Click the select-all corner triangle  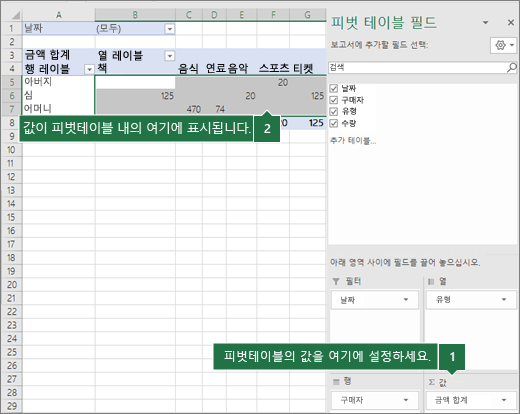click(16, 15)
